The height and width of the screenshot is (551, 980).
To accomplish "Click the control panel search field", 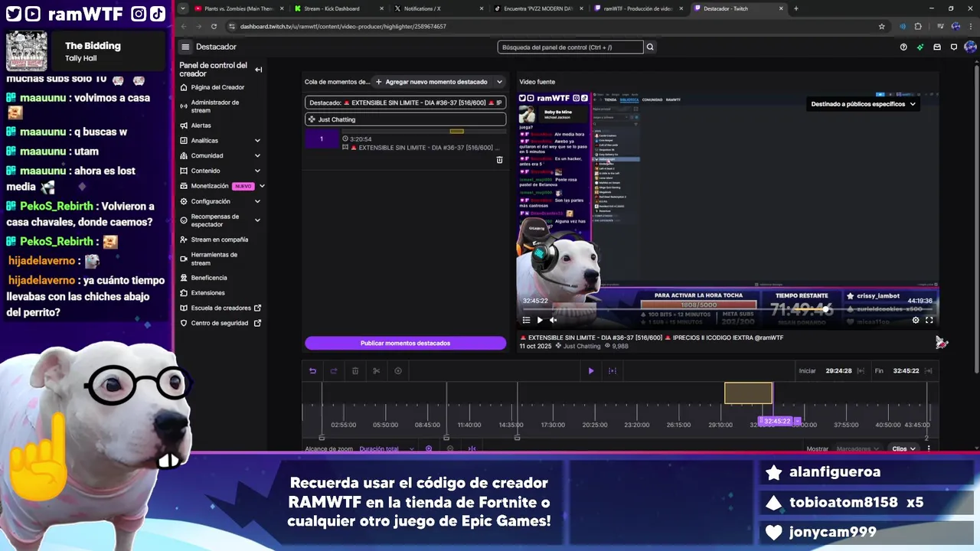I will (x=570, y=47).
